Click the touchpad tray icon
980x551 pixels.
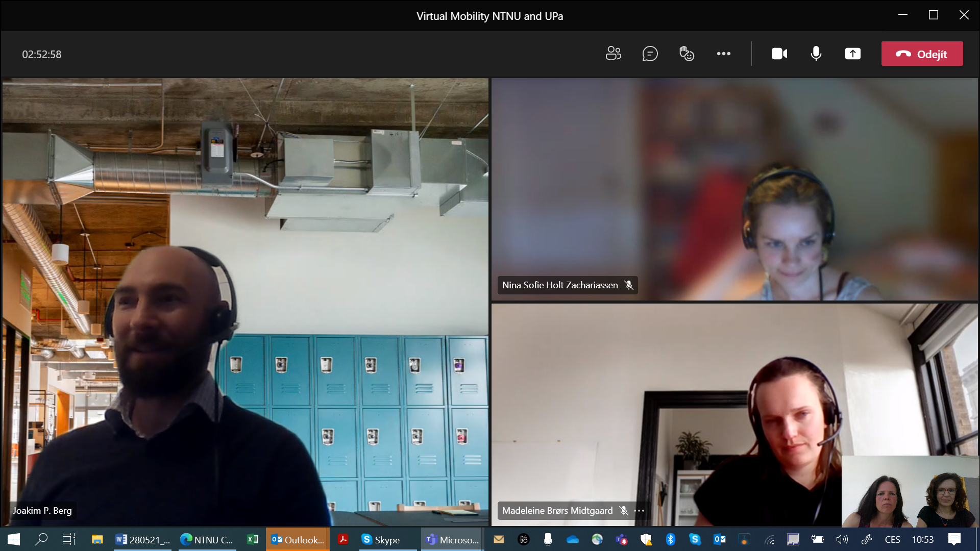tap(793, 539)
